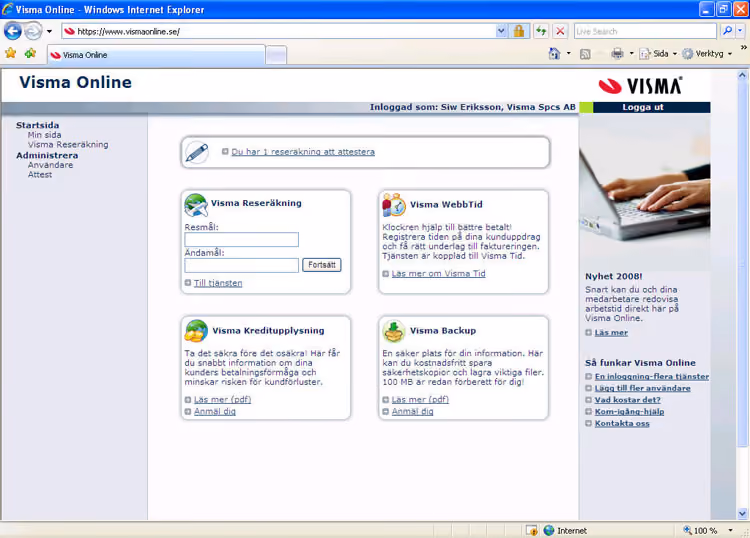Image resolution: width=750 pixels, height=538 pixels.
Task: Click the pen attest notification icon
Action: pos(197,152)
